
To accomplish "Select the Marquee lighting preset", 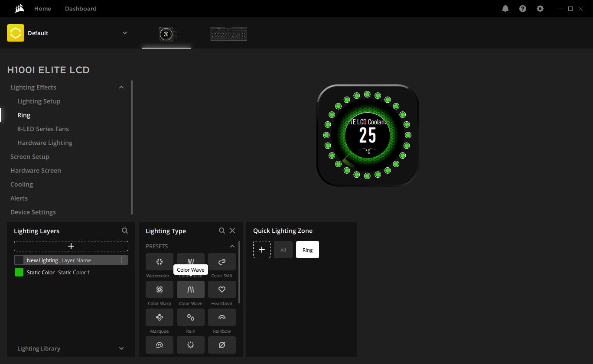I will pyautogui.click(x=160, y=317).
